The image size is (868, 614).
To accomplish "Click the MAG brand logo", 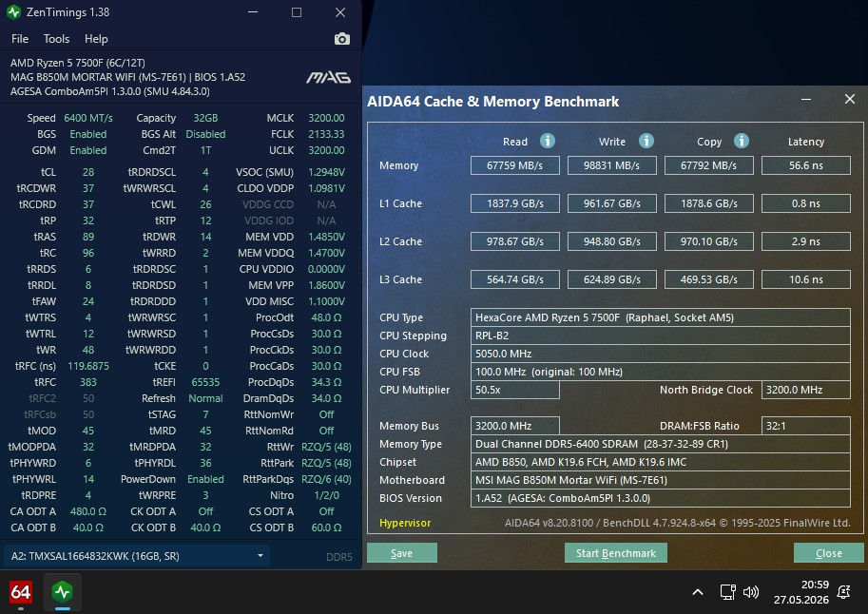I will [x=329, y=78].
